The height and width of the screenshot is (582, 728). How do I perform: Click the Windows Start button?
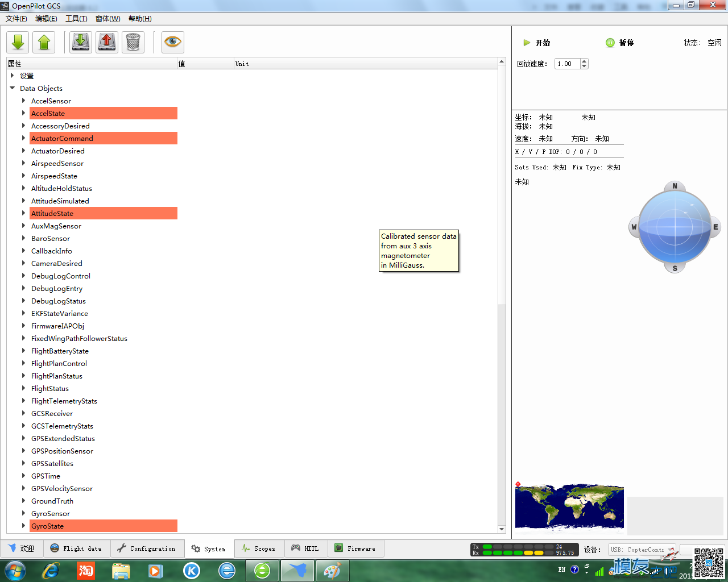pyautogui.click(x=15, y=570)
